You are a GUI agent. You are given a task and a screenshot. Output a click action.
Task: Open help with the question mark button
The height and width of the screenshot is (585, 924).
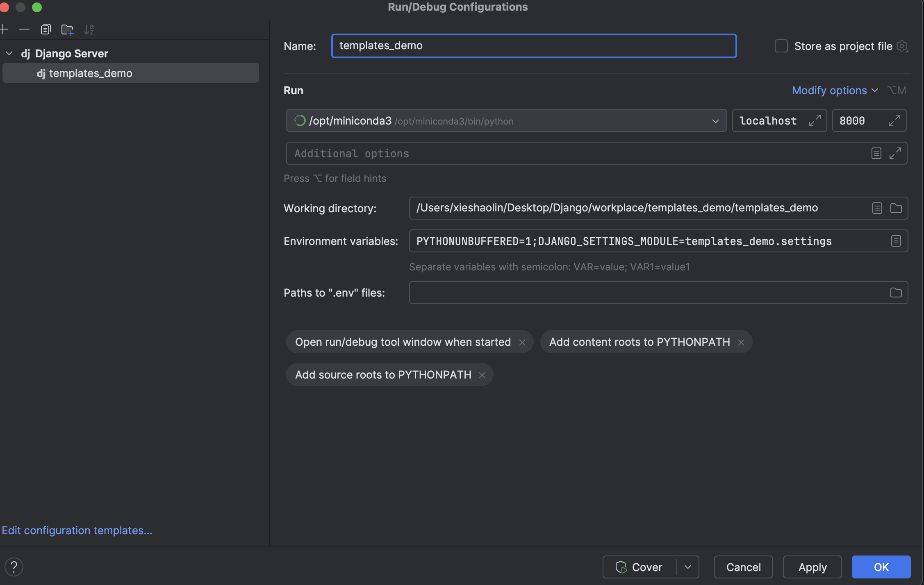pos(14,567)
